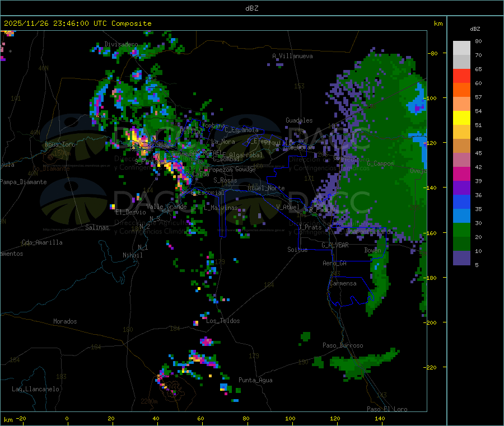Click the '140' km tick on bottom axis

pyautogui.click(x=380, y=418)
